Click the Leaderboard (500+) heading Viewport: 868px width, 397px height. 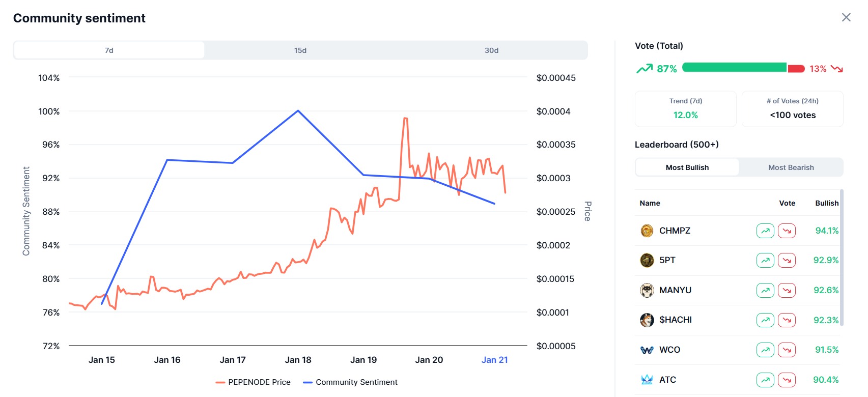(677, 145)
